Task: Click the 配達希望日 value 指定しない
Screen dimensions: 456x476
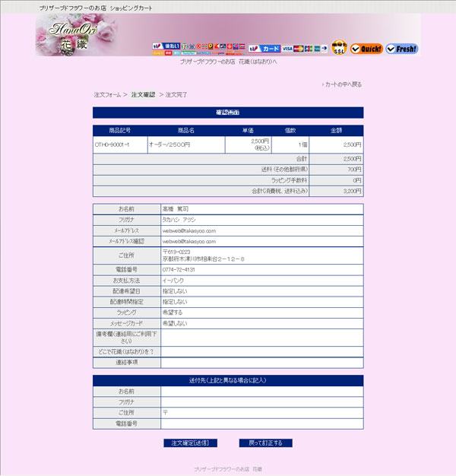Action: click(175, 291)
